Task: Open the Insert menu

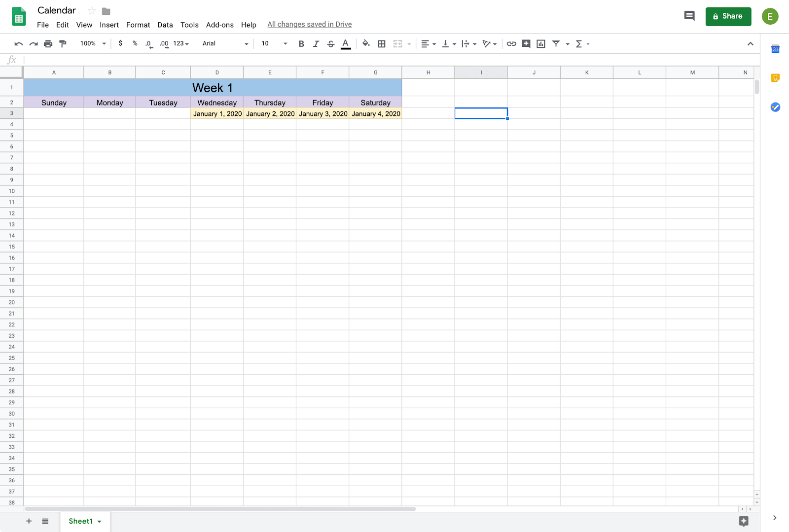Action: click(x=109, y=25)
